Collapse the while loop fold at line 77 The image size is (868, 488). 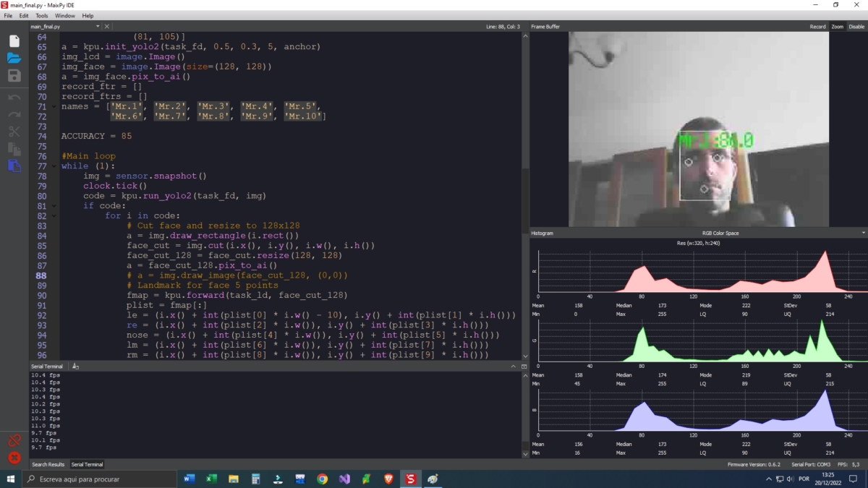(54, 166)
